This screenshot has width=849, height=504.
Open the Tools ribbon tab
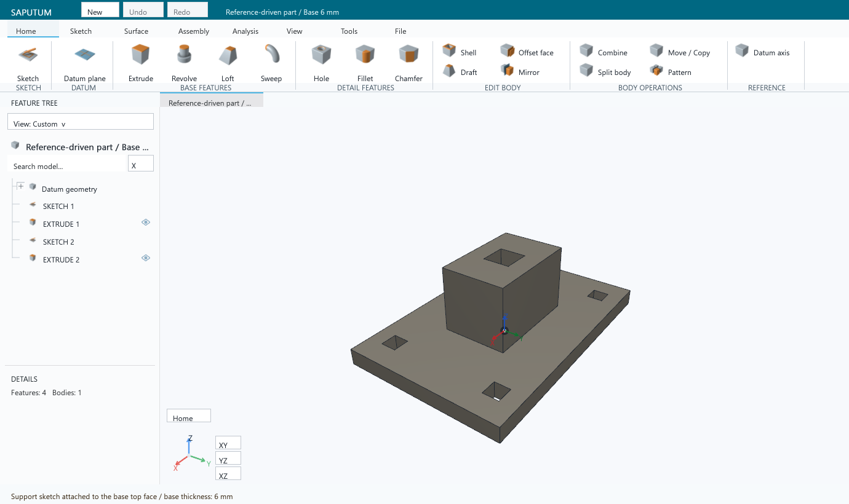click(349, 31)
